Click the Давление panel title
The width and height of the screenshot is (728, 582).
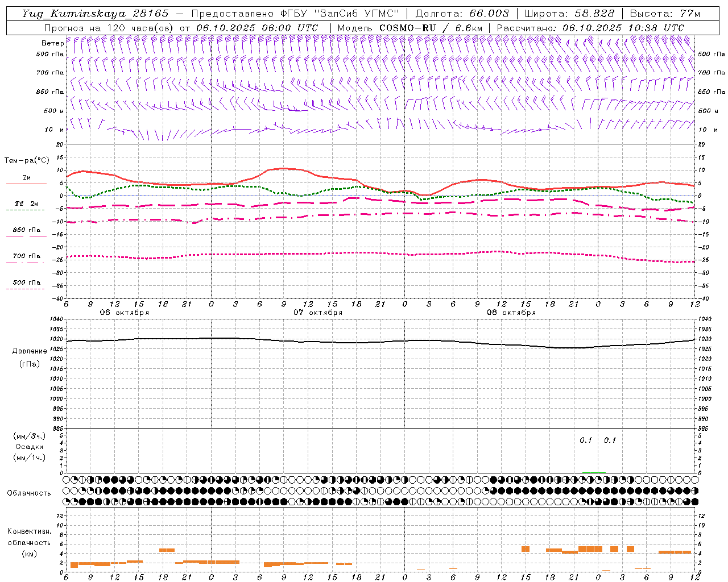[x=29, y=351]
